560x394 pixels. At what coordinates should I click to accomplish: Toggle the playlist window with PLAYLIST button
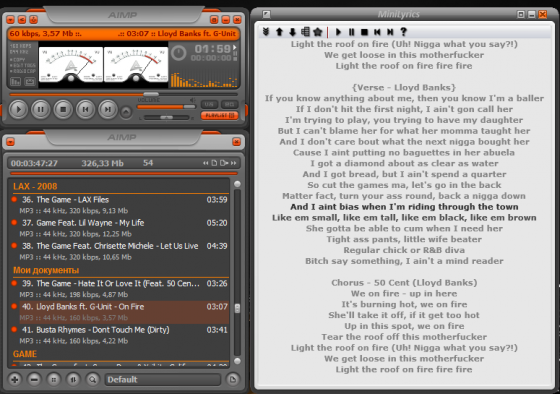tap(219, 115)
